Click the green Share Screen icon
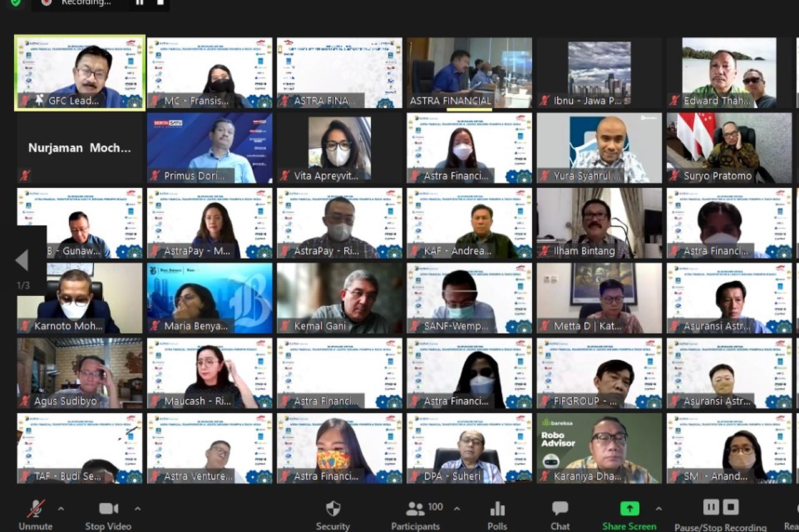Viewport: 799px width, 532px height. pos(629,508)
